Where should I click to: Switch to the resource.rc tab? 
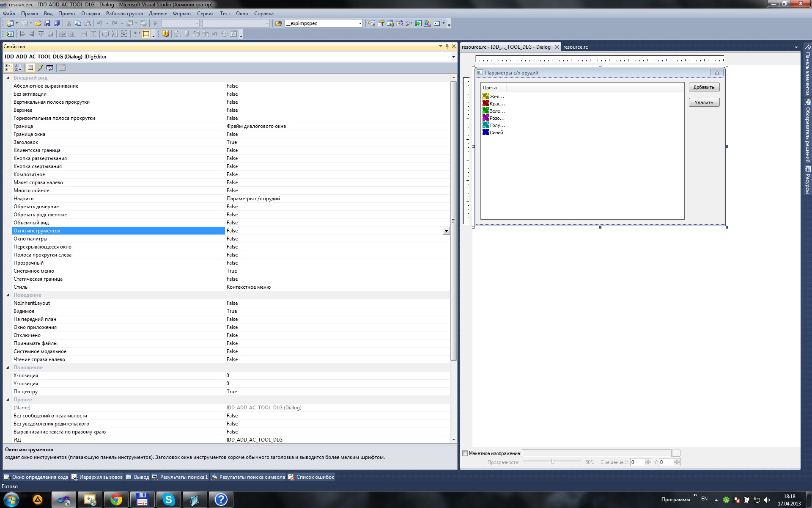(x=575, y=47)
